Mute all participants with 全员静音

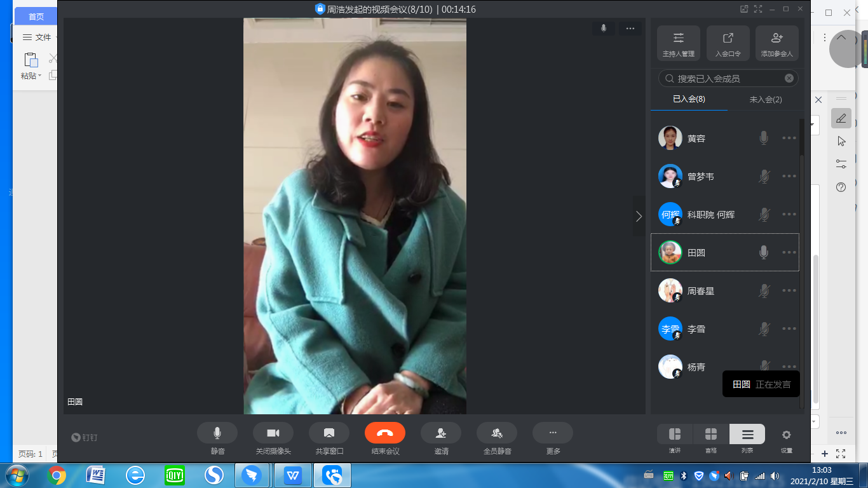tap(497, 433)
